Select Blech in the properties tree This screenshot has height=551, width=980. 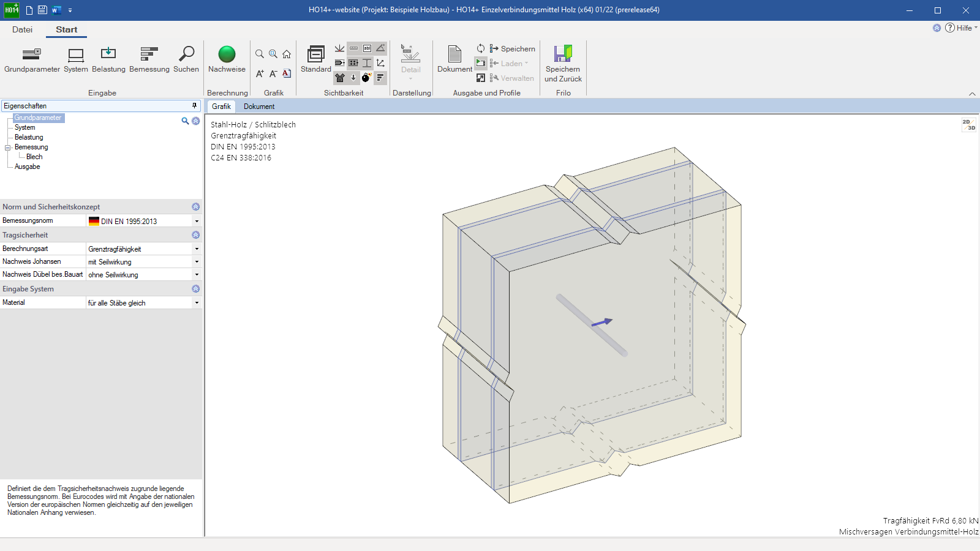click(x=34, y=157)
